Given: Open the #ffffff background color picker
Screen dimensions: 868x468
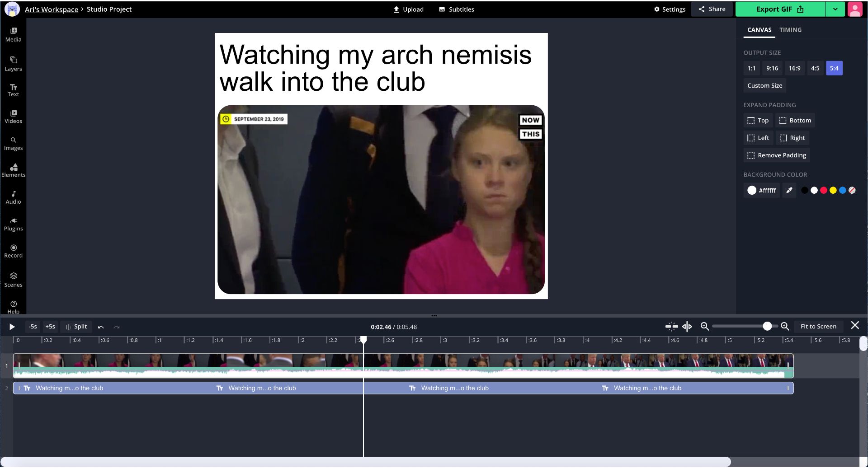Looking at the screenshot, I should (762, 190).
